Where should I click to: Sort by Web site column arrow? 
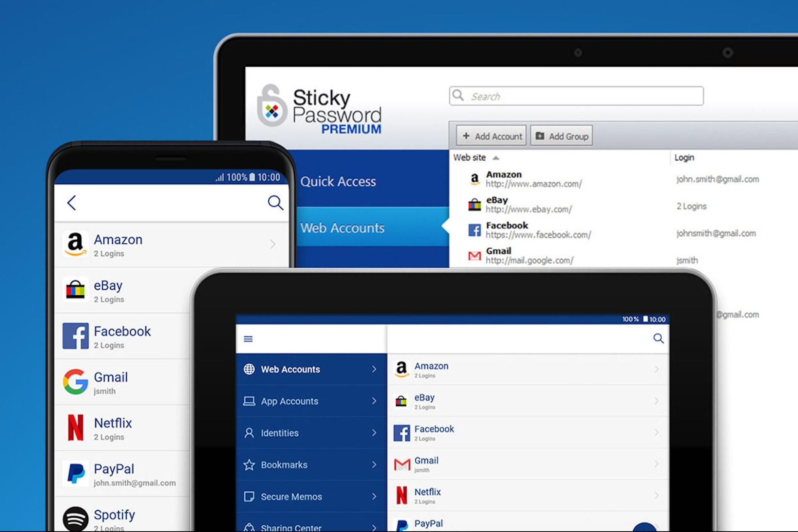[x=496, y=158]
